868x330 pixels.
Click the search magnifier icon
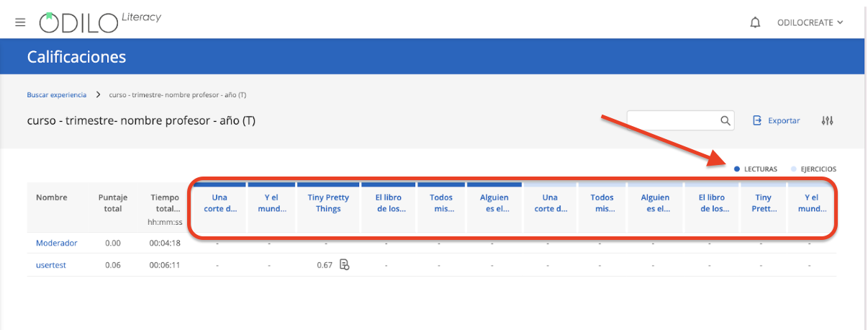(725, 120)
